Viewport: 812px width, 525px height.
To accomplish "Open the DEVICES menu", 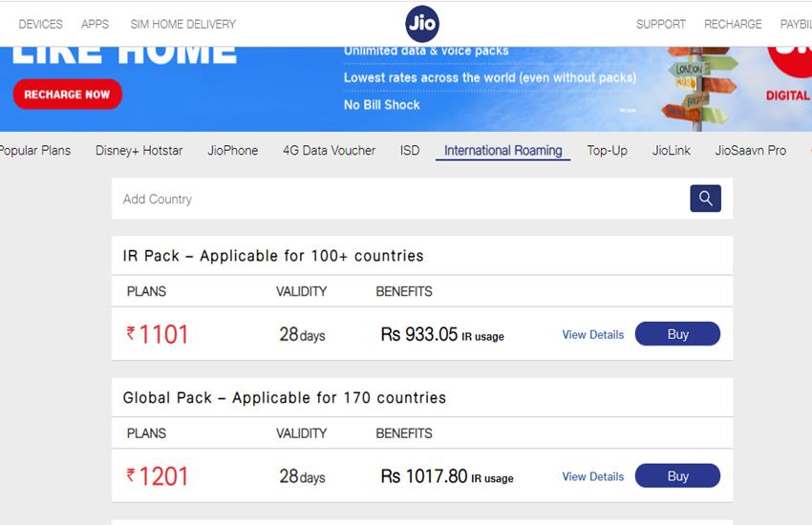I will (40, 24).
